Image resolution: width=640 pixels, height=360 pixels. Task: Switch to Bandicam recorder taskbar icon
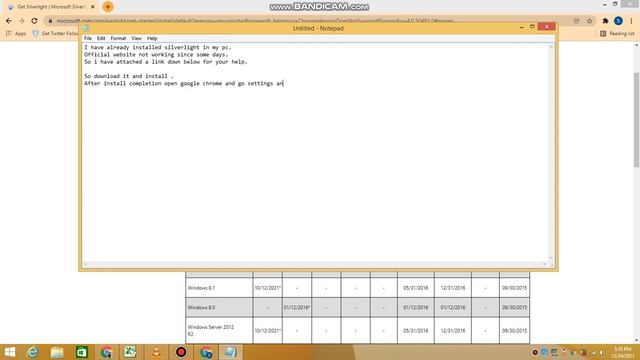click(x=181, y=352)
